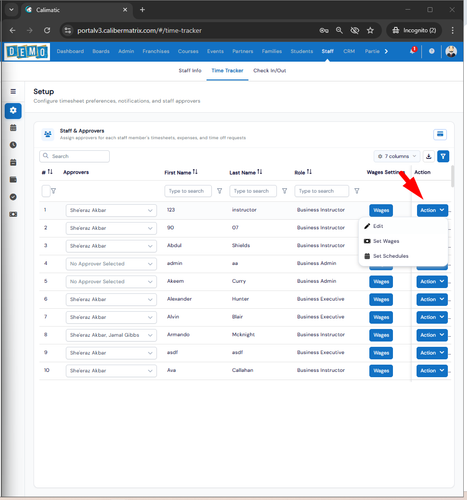Sort by the # column arrows
Image resolution: width=467 pixels, height=500 pixels.
[x=50, y=172]
